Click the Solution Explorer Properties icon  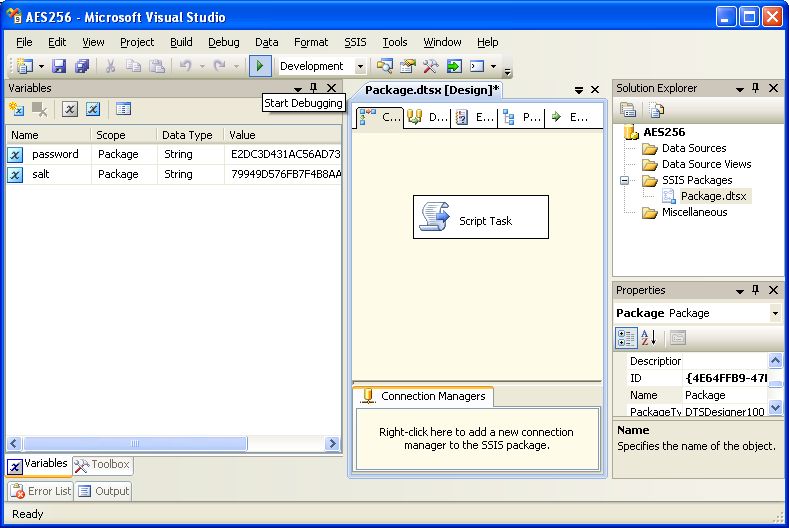click(x=628, y=110)
